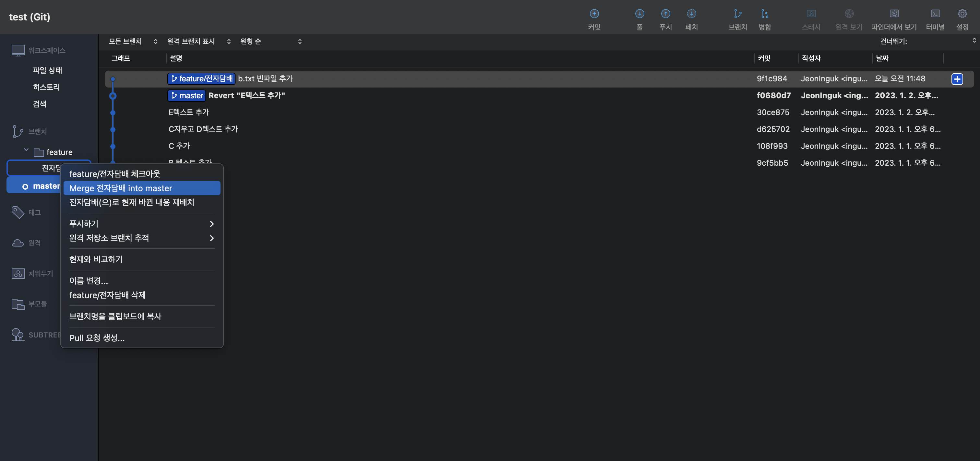This screenshot has width=980, height=461.
Task: Show in Finder (파인더에서 보기) icon
Action: pyautogui.click(x=894, y=14)
